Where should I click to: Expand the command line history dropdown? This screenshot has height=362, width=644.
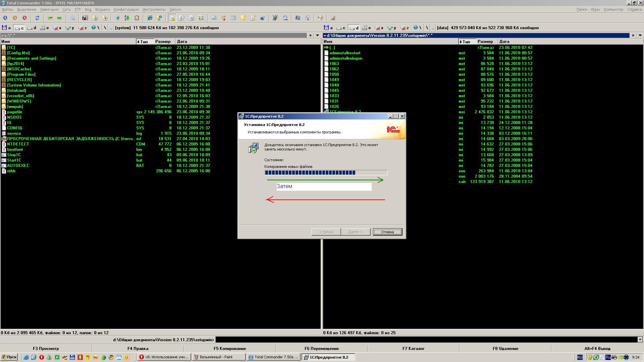(640, 340)
